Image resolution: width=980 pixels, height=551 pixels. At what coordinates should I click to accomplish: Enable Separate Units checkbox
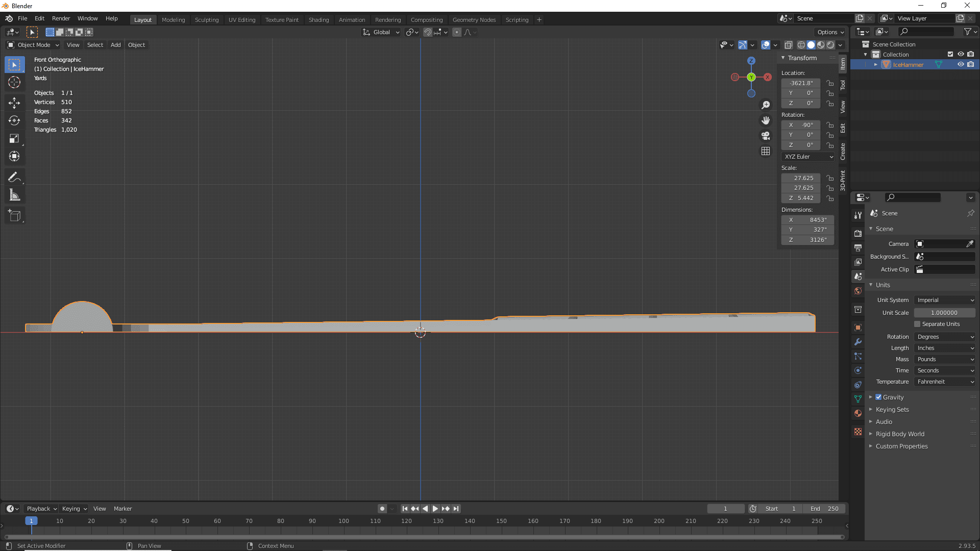[x=917, y=323]
